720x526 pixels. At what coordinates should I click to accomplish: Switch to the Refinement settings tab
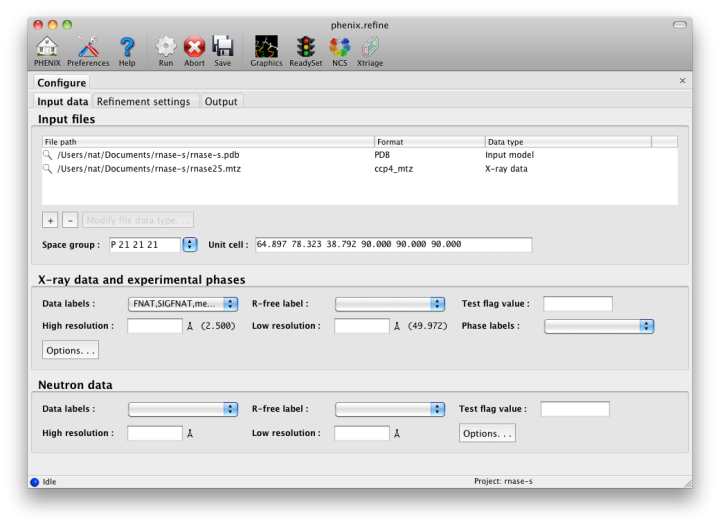tap(143, 101)
